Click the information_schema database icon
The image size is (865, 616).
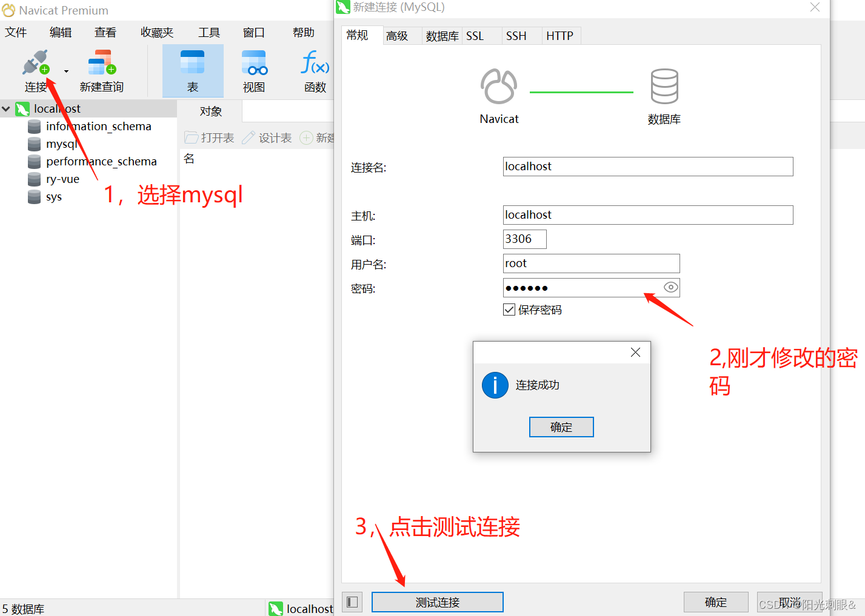point(35,127)
